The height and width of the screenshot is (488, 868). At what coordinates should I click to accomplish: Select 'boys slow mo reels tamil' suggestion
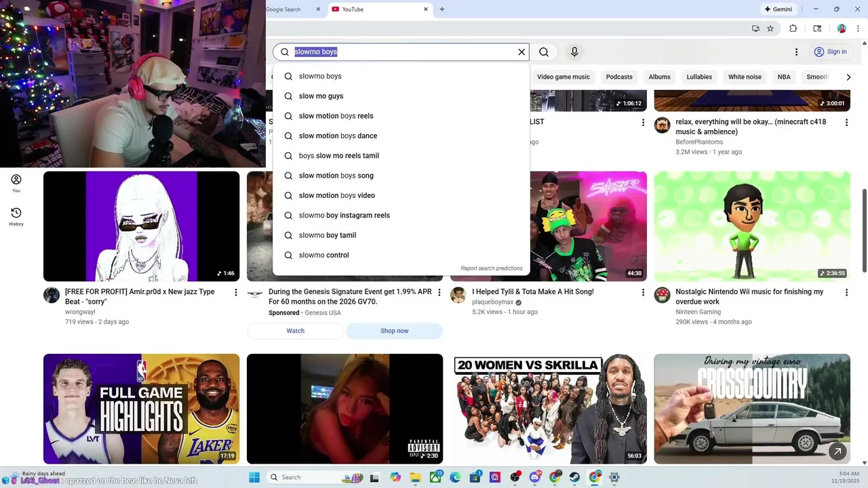[401, 156]
